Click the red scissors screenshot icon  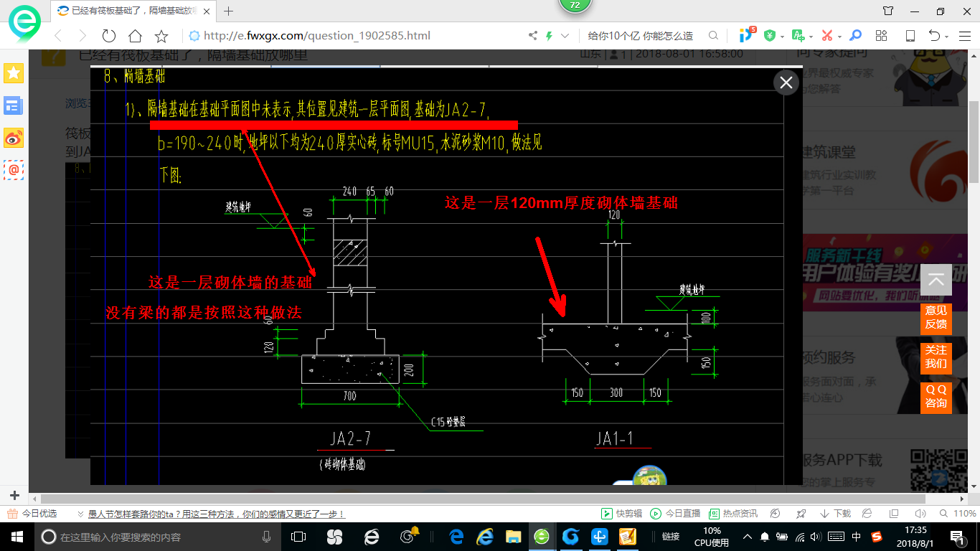tap(826, 36)
